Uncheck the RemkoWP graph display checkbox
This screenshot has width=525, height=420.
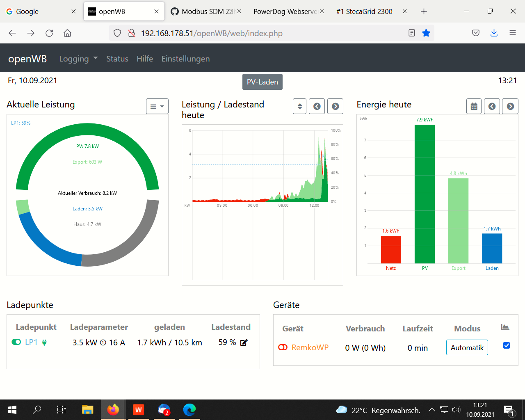(x=507, y=345)
